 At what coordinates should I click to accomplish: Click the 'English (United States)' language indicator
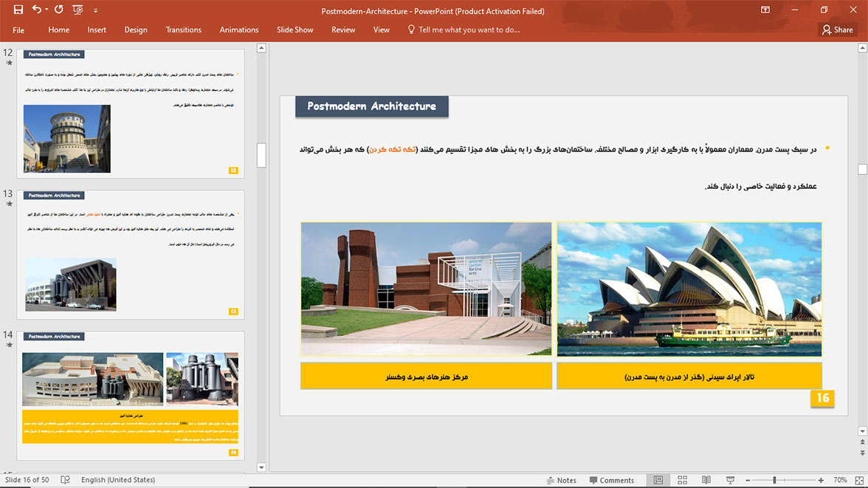(x=118, y=480)
